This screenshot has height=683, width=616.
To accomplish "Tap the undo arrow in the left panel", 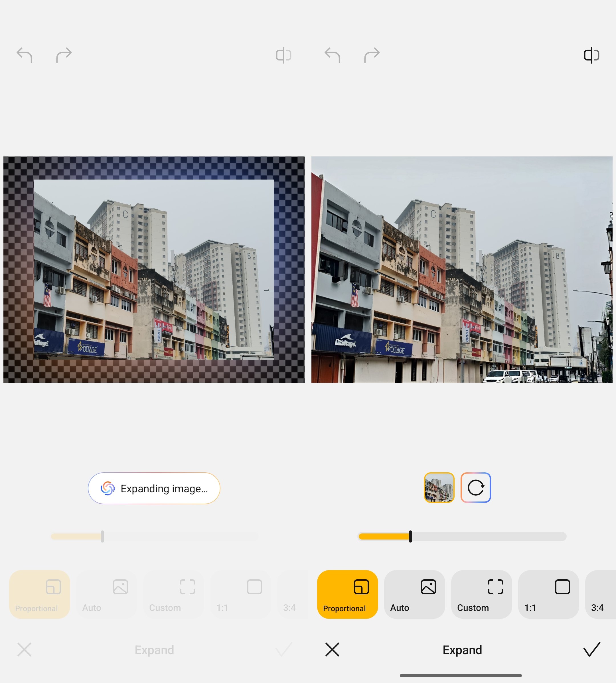I will 24,55.
